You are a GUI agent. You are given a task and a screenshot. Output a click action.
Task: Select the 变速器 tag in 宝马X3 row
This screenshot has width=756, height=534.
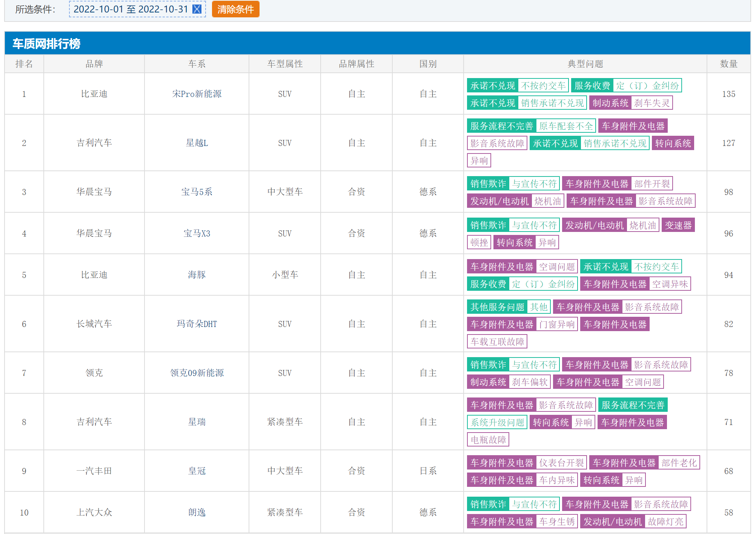pyautogui.click(x=678, y=225)
